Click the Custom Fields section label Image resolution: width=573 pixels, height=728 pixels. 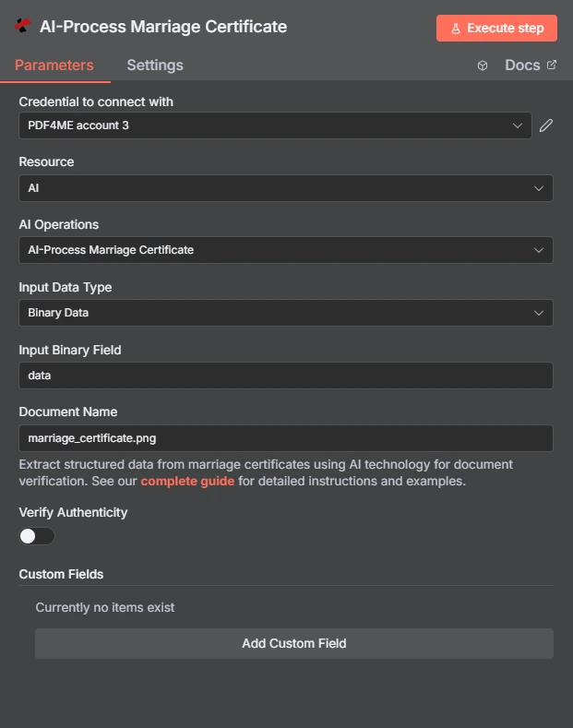click(61, 574)
